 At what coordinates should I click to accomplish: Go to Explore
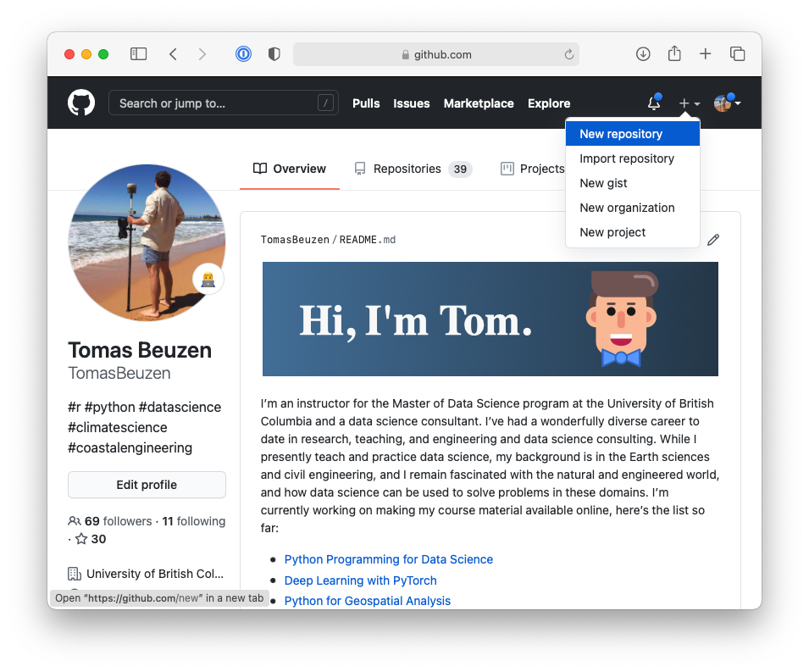click(x=548, y=103)
